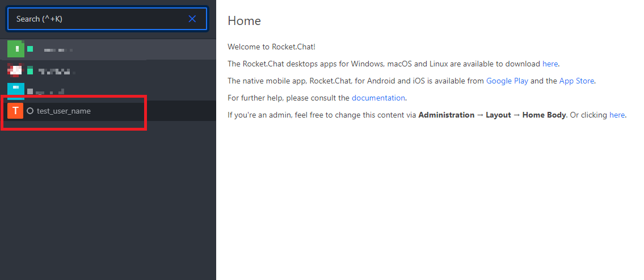The height and width of the screenshot is (280, 644).
Task: Click the 'Welcome to Rocket.Chat!' text
Action: (x=271, y=47)
